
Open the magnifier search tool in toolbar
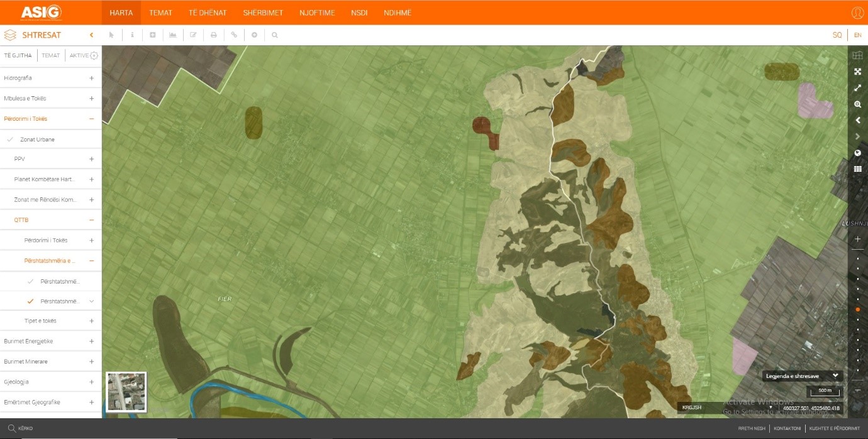275,35
